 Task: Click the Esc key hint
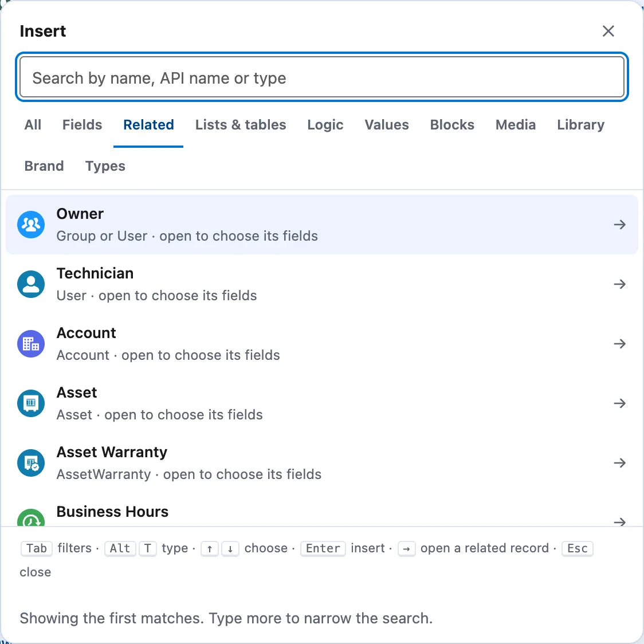click(x=578, y=548)
